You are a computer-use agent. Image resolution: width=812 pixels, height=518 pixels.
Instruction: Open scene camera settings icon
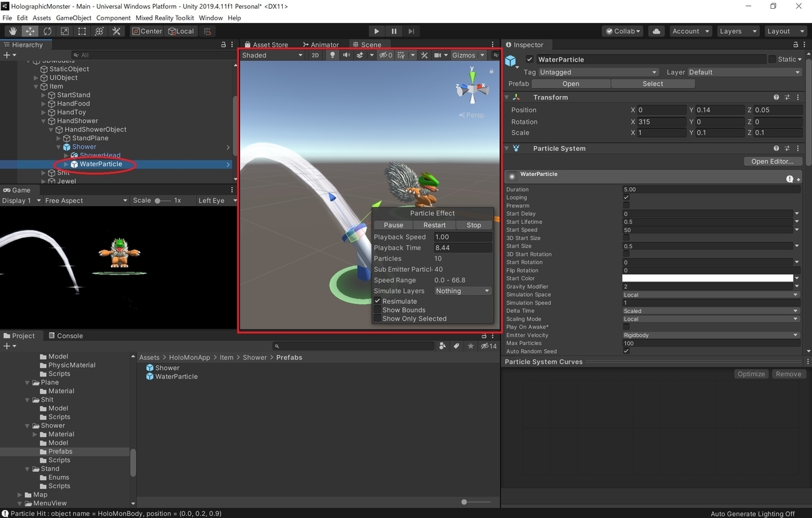coord(438,55)
